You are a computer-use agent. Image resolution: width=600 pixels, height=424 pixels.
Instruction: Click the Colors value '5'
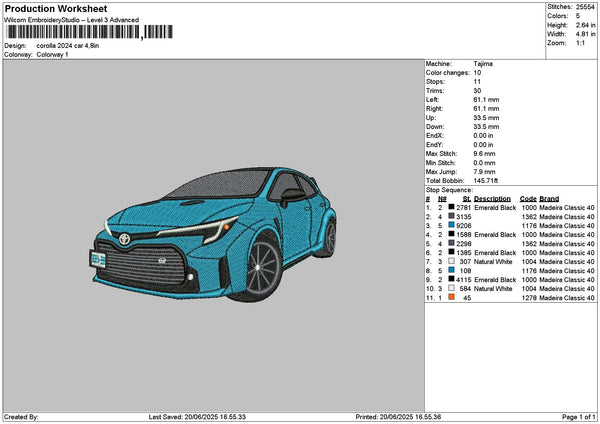578,16
